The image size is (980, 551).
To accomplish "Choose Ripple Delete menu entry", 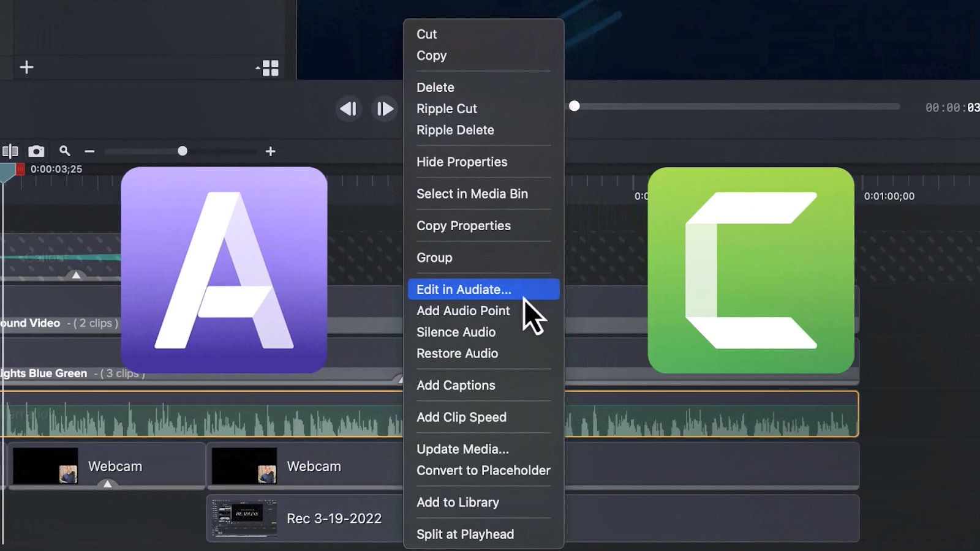I will [x=455, y=130].
